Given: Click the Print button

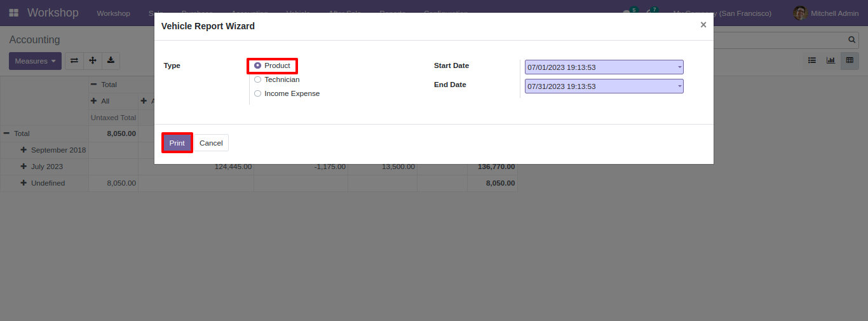Looking at the screenshot, I should click(x=177, y=143).
